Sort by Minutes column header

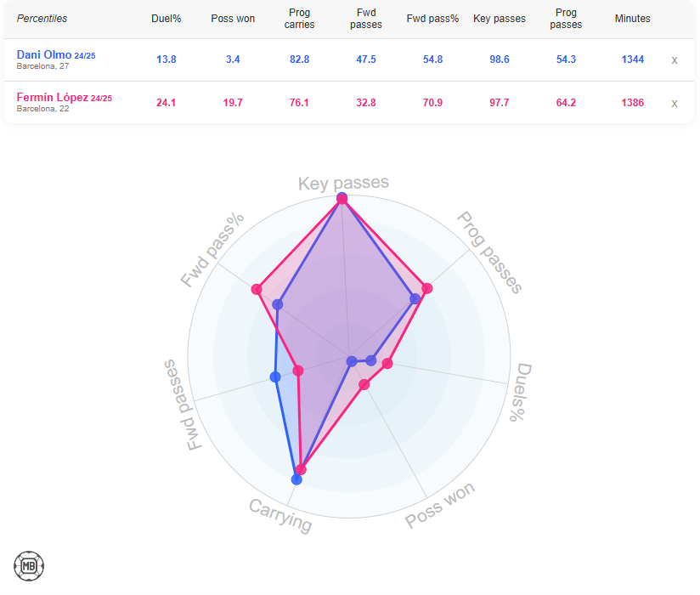pos(632,19)
